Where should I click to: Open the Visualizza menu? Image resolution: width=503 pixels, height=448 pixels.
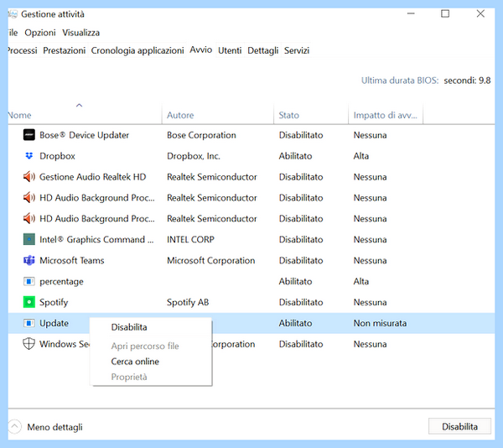point(80,33)
